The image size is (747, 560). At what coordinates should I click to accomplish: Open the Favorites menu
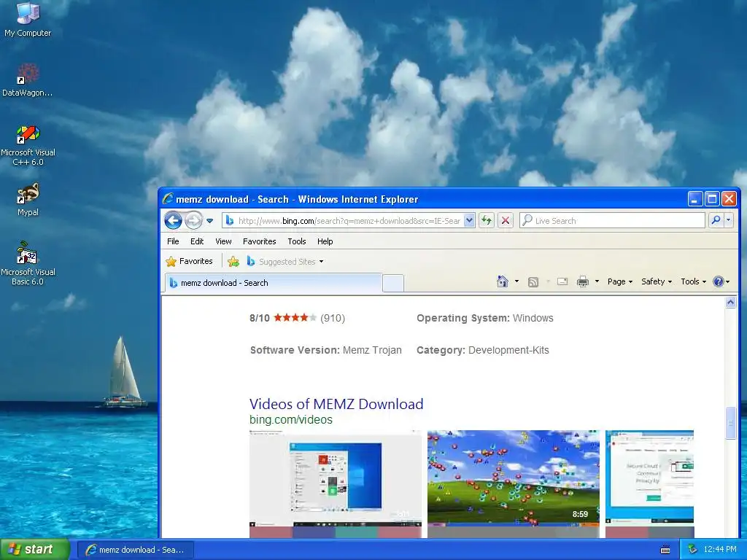tap(259, 241)
